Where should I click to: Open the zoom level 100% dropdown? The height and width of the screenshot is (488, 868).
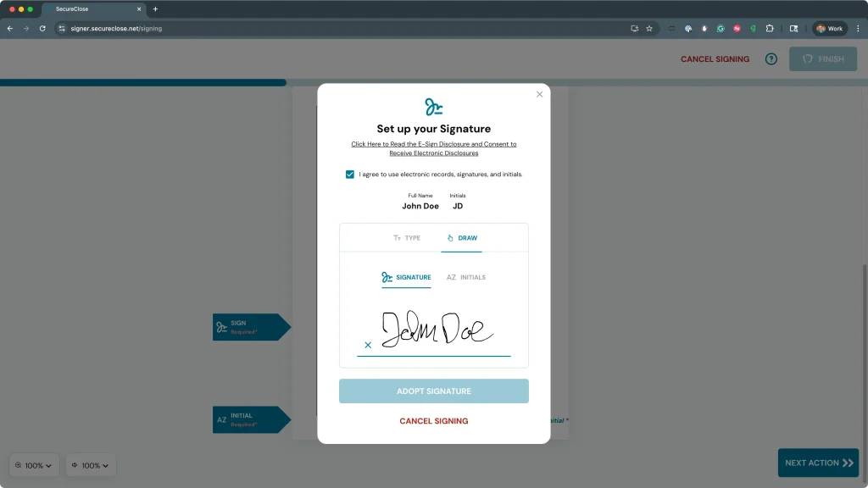click(34, 465)
